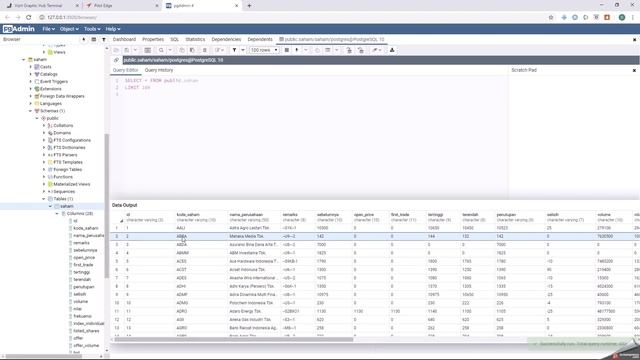The image size is (640, 360).
Task: Collapse the Columns (28) node
Action: point(57,213)
